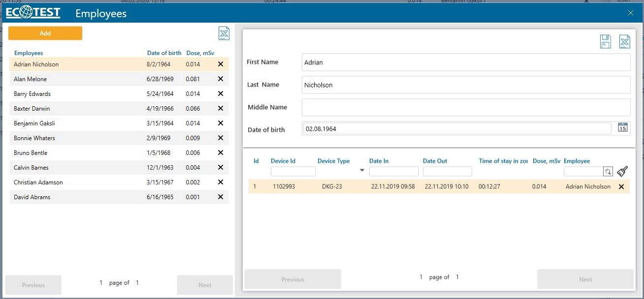Expand the Device Type filter dropdown
The width and height of the screenshot is (644, 299).
pyautogui.click(x=362, y=171)
